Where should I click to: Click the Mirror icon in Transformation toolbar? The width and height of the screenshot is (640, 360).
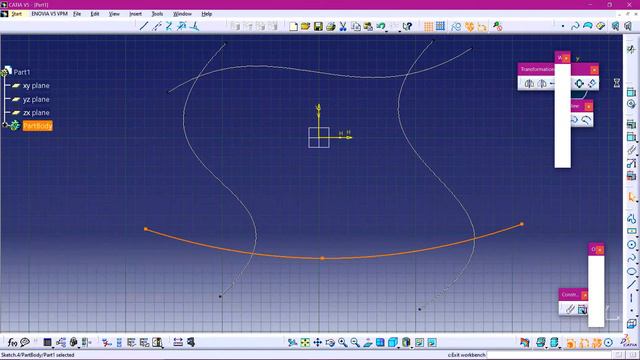529,84
